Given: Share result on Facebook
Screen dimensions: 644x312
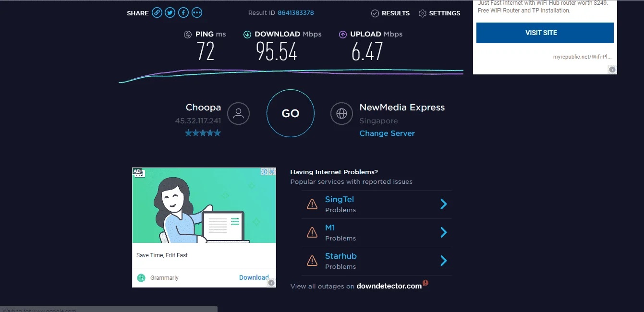Looking at the screenshot, I should point(183,13).
